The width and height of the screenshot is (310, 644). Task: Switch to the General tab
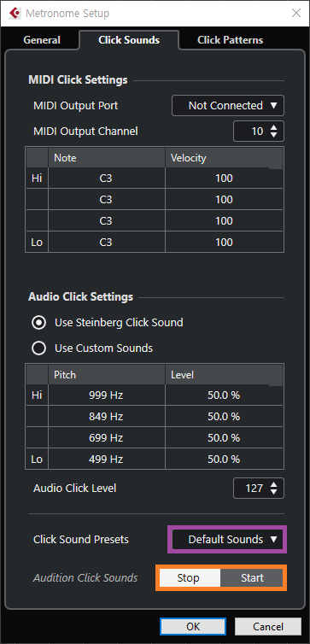point(42,40)
